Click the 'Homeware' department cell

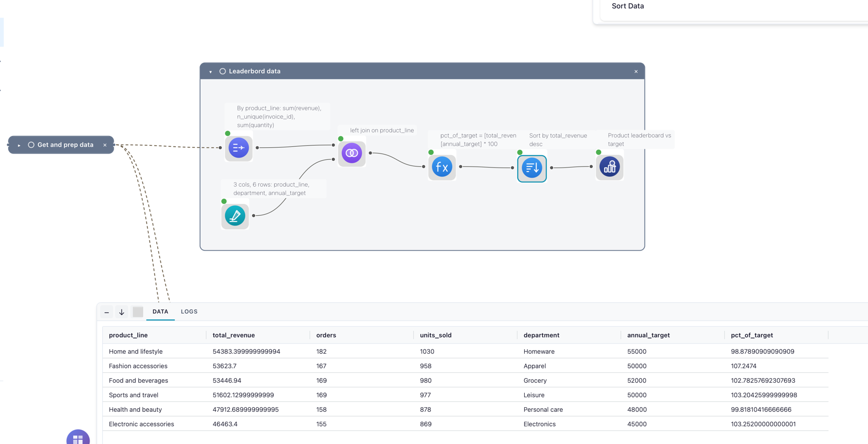(x=539, y=351)
